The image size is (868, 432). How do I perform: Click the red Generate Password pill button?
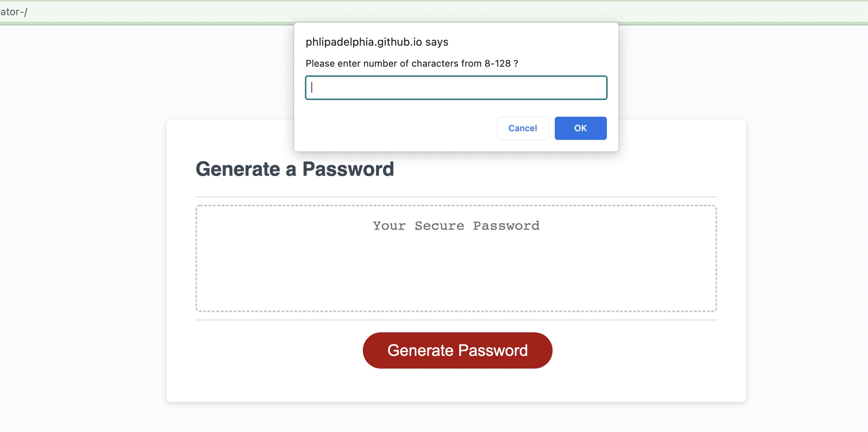457,350
